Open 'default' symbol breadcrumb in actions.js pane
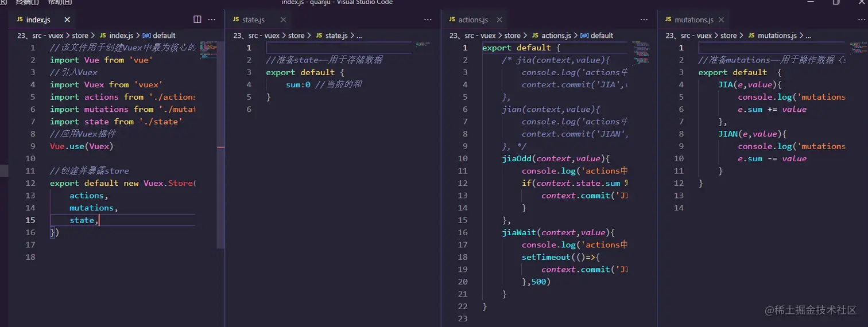868x327 pixels. click(602, 36)
